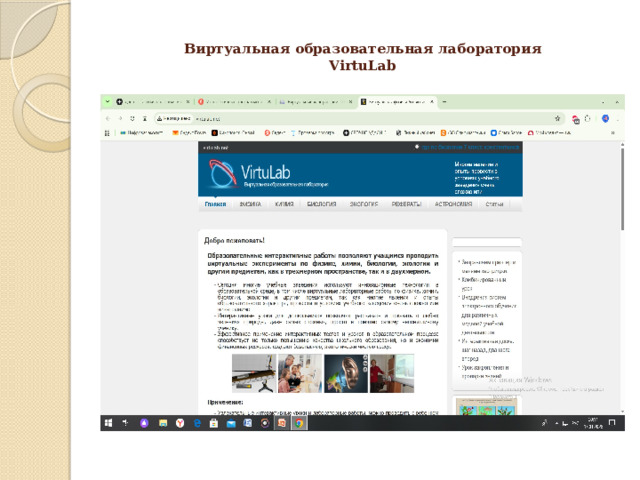
Task: Open PowerPoint from taskbar
Action: tap(282, 423)
